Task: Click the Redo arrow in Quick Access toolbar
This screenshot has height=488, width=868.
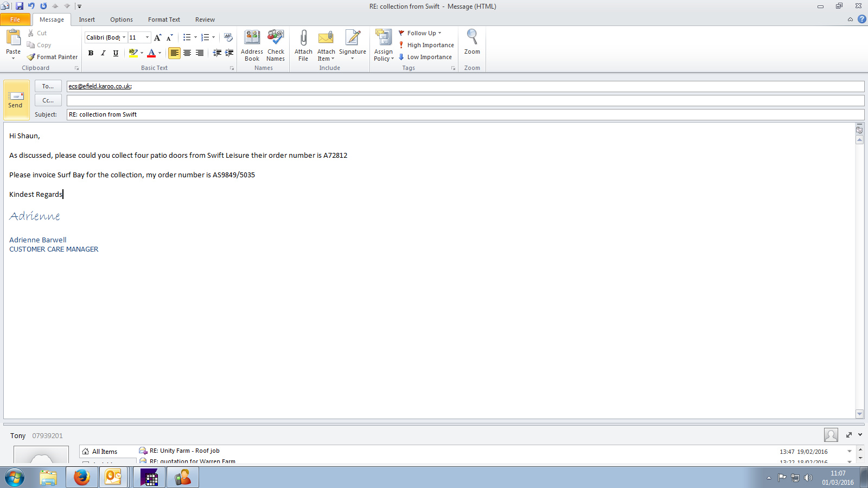Action: tap(43, 6)
